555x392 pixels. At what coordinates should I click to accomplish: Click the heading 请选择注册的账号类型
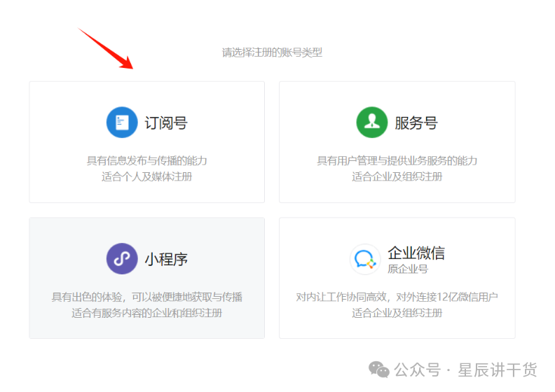click(272, 52)
